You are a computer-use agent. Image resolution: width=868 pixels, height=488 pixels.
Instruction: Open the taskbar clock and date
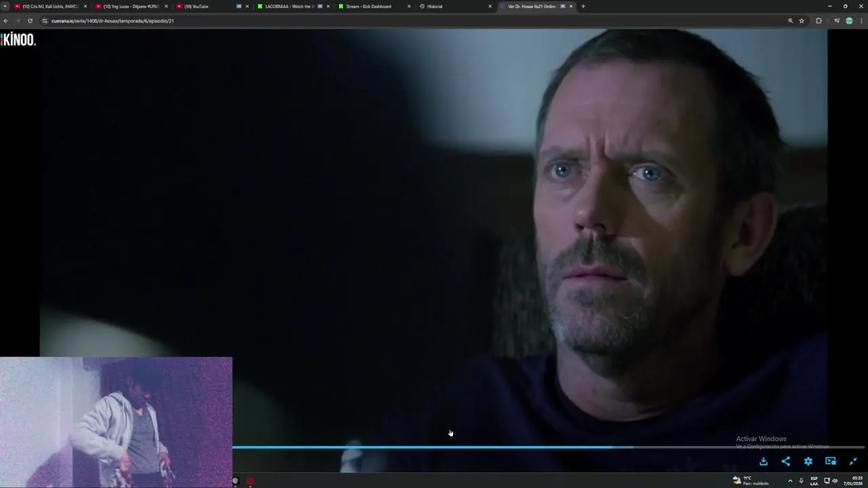point(853,481)
